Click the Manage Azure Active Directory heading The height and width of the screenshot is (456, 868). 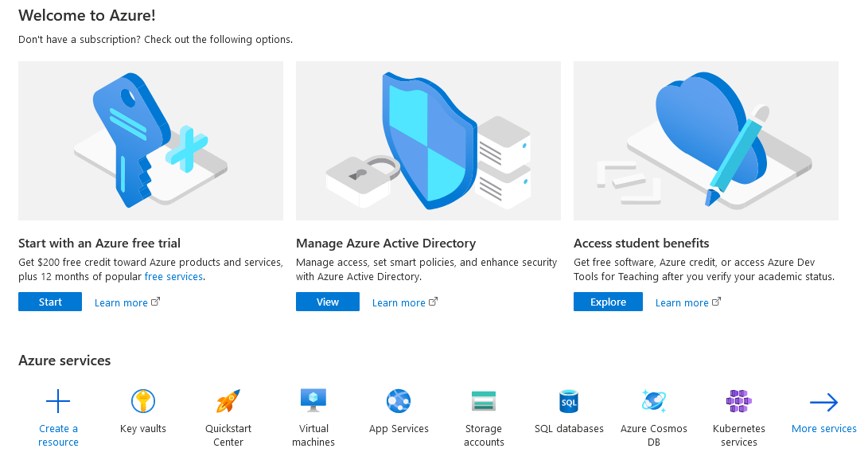pos(386,244)
